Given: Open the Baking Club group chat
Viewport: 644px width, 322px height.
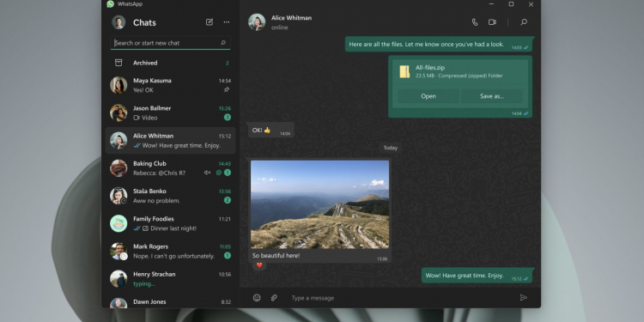Looking at the screenshot, I should point(171,168).
